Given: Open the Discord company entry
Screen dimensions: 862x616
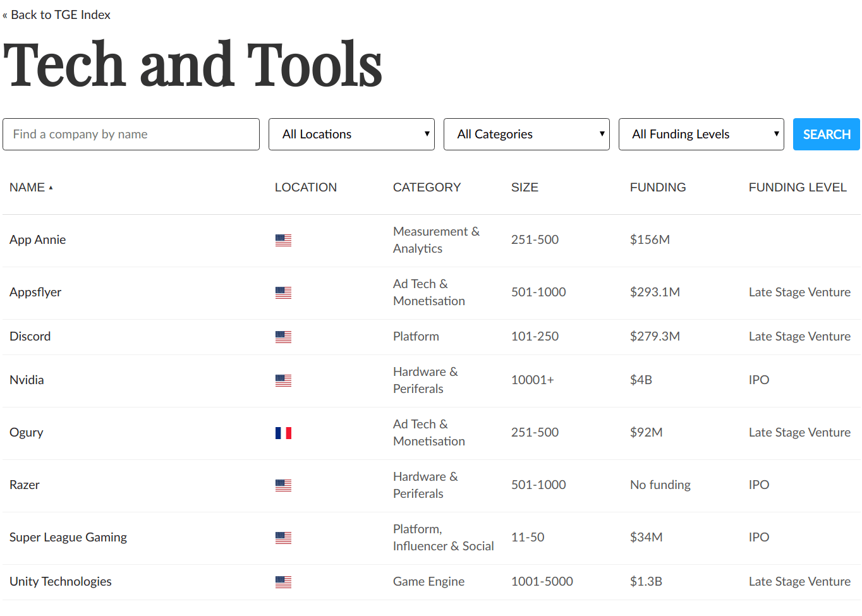Looking at the screenshot, I should click(30, 337).
